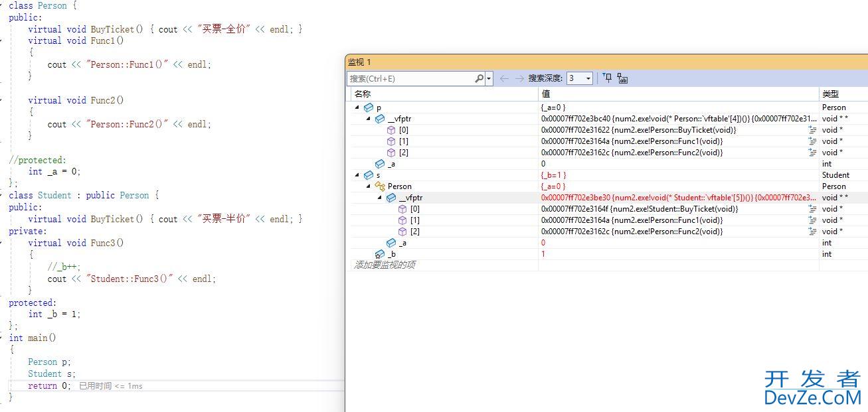Click the code line 'Person p;'

[x=49, y=362]
